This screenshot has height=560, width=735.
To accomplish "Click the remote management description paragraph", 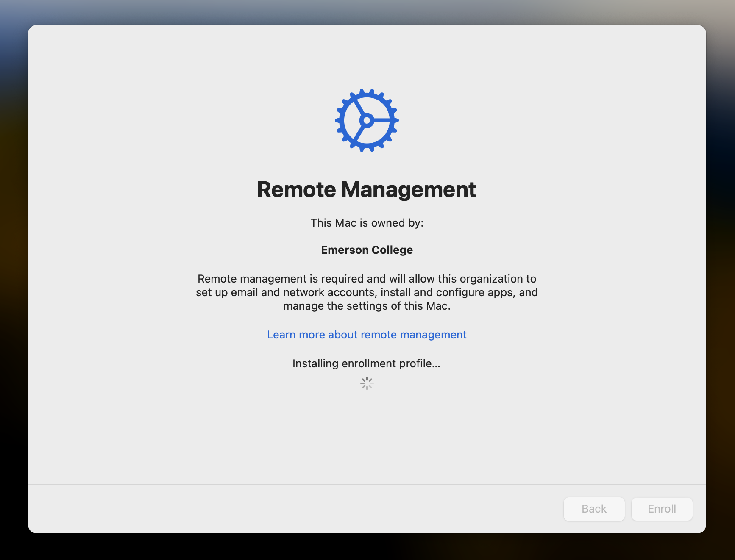I will point(367,292).
